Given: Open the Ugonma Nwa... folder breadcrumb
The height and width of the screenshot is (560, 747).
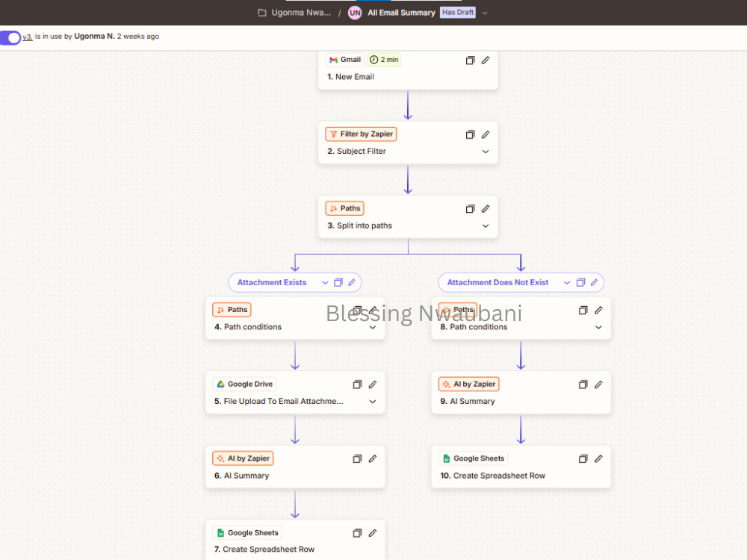Looking at the screenshot, I should point(300,13).
